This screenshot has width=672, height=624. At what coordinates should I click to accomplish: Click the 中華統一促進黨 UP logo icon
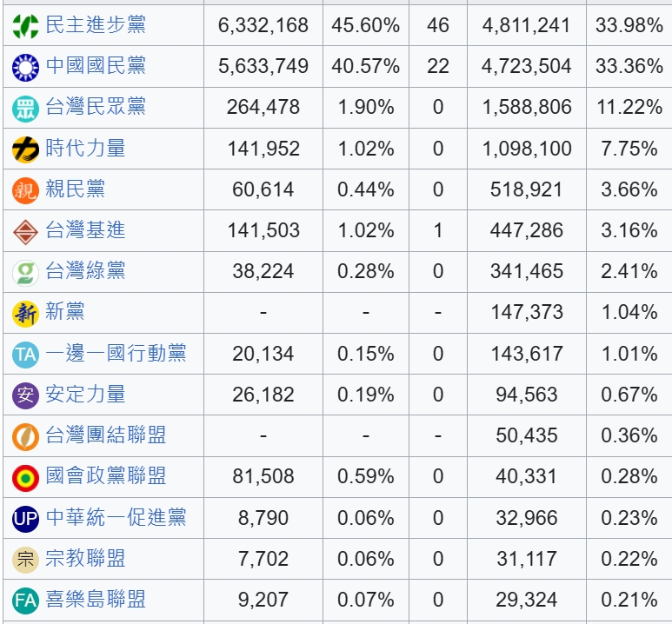tap(26, 519)
